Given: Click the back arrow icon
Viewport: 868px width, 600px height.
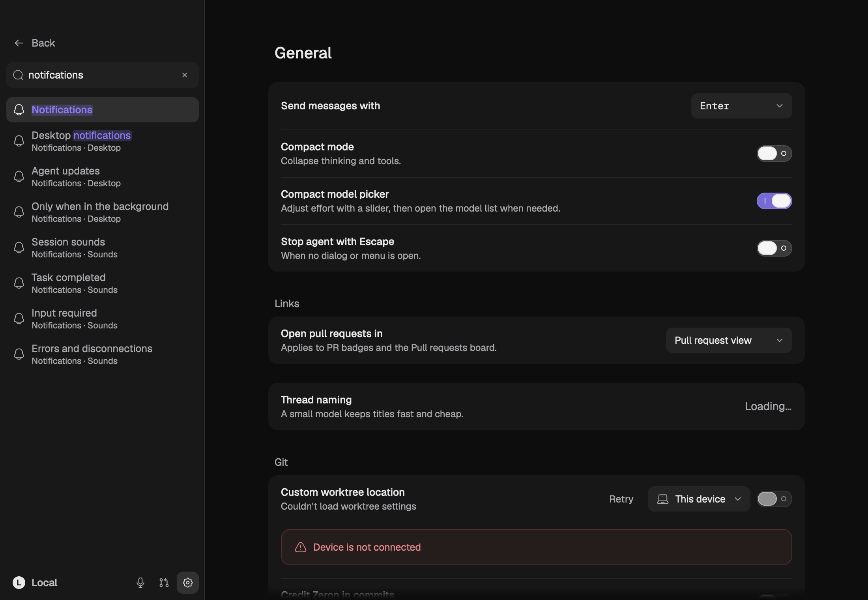Looking at the screenshot, I should tap(19, 43).
